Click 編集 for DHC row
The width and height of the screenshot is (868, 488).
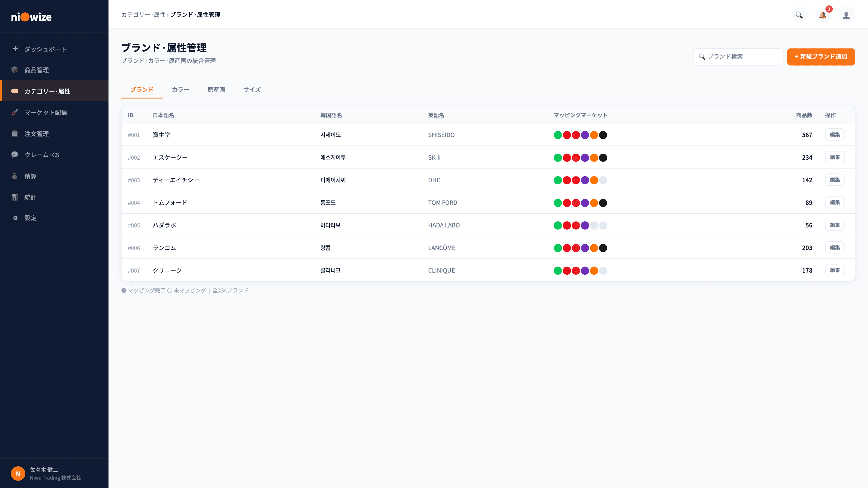835,180
